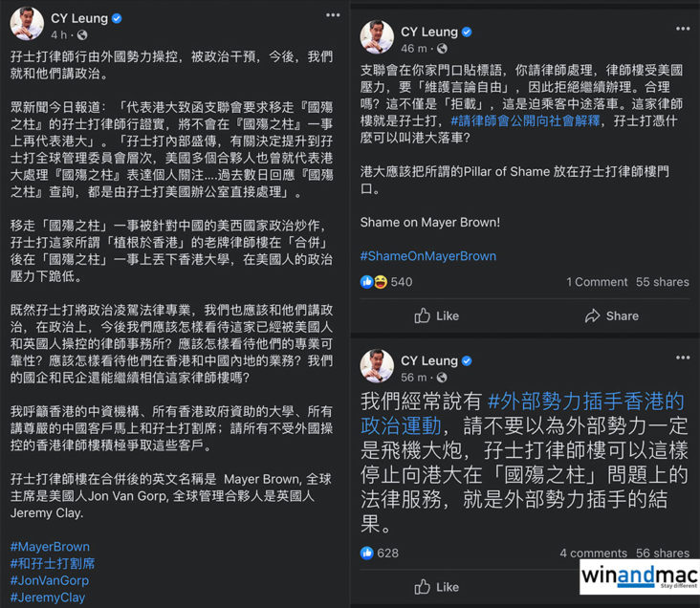View the 1 Comment on the 46 m post

pos(597,282)
